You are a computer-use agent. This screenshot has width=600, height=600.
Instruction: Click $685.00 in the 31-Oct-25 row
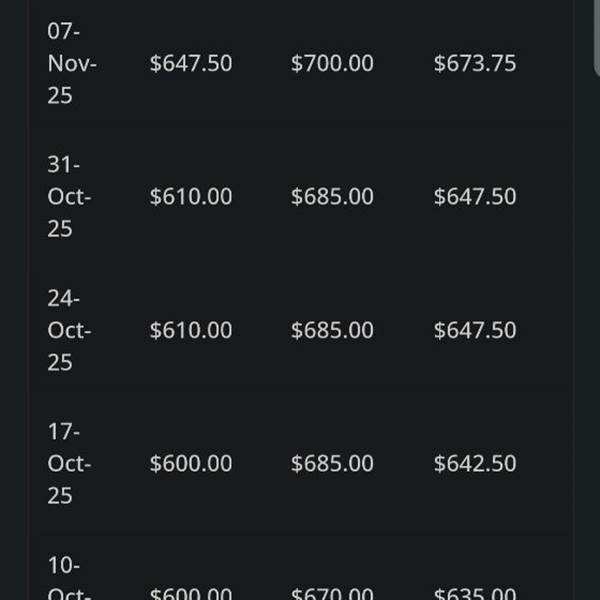[332, 197]
